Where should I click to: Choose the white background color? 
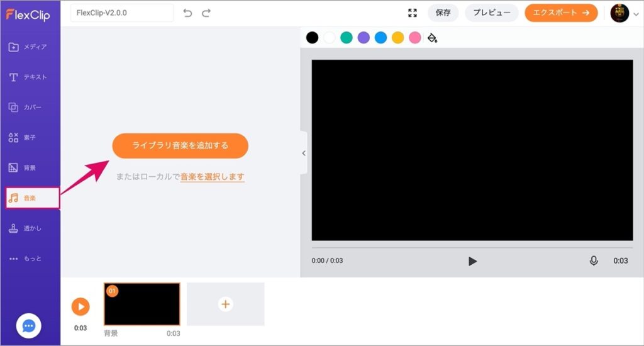click(x=330, y=38)
